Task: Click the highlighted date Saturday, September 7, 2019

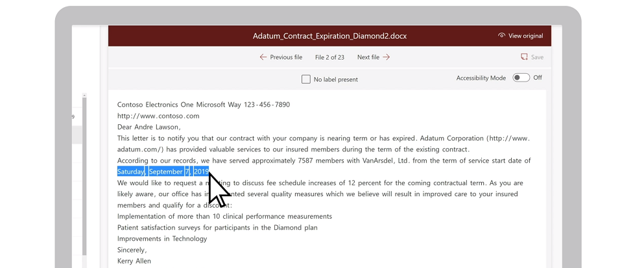Action: pyautogui.click(x=163, y=172)
